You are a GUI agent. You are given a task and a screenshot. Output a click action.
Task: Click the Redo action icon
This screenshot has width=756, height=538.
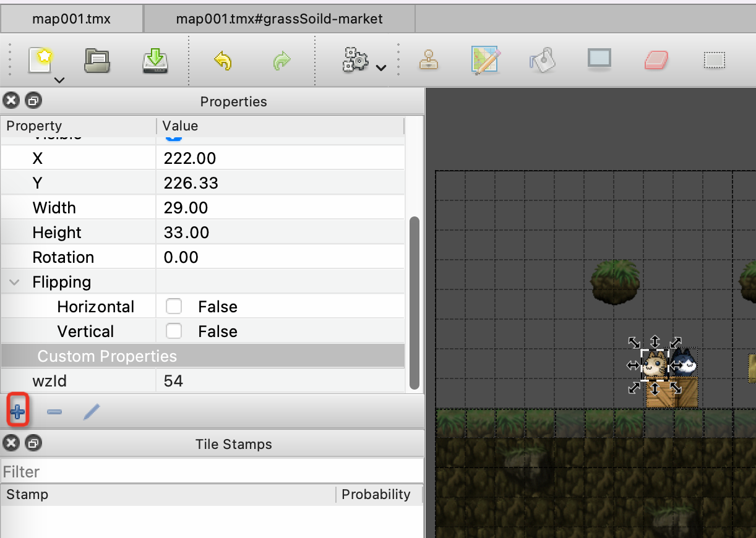coord(281,60)
